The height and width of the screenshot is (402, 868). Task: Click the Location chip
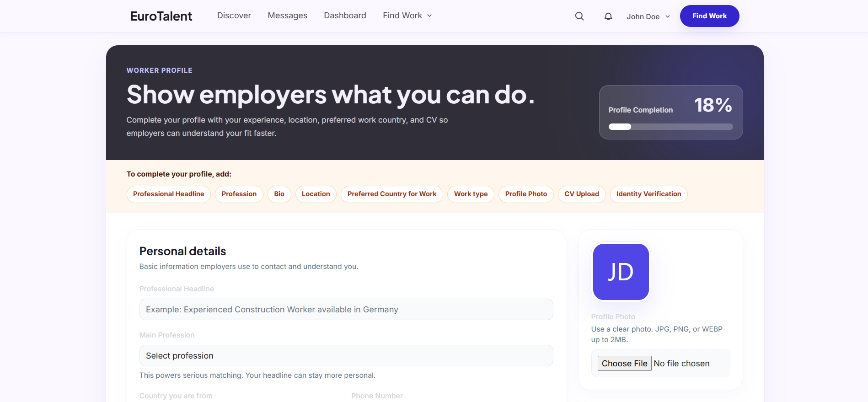click(x=316, y=194)
